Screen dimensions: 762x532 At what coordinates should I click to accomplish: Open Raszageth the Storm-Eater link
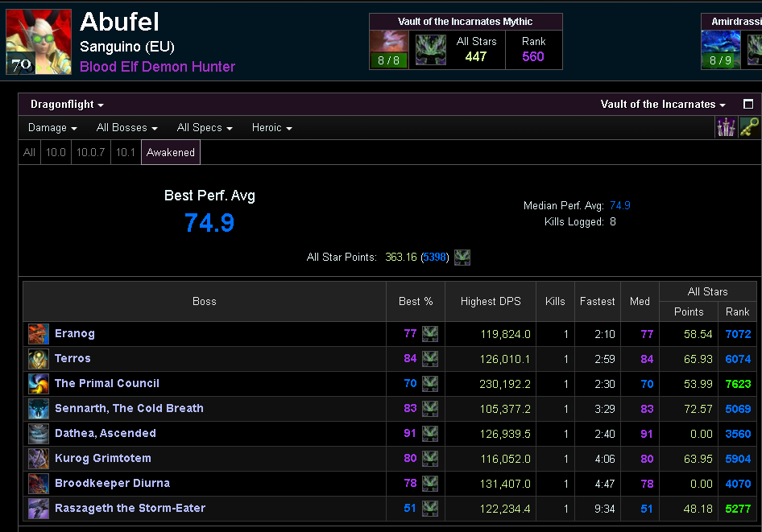(130, 508)
